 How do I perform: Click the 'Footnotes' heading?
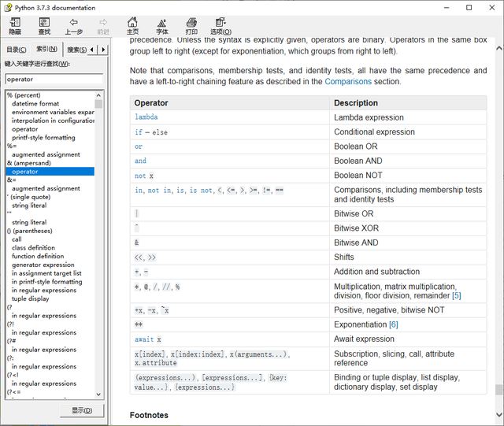[x=149, y=415]
